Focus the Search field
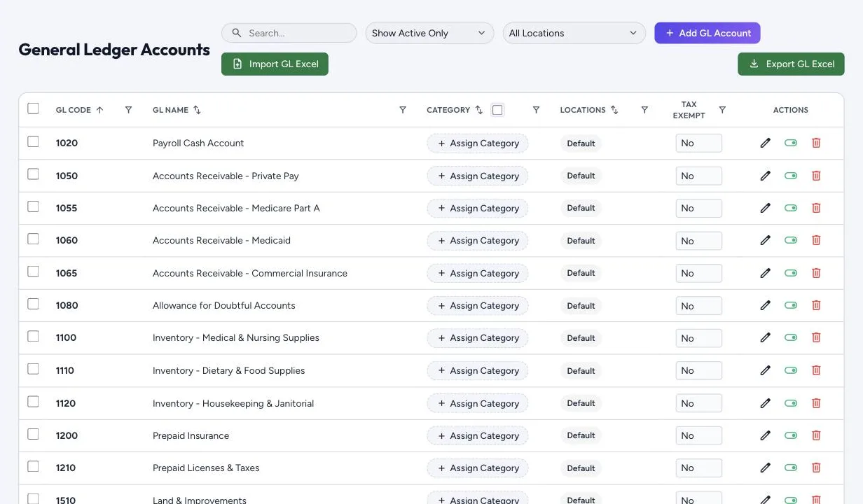 point(289,33)
